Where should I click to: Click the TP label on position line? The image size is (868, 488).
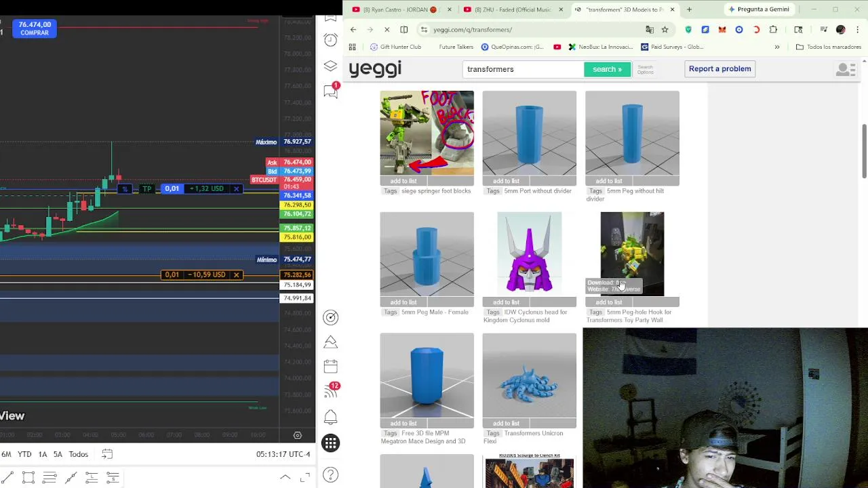click(x=147, y=188)
